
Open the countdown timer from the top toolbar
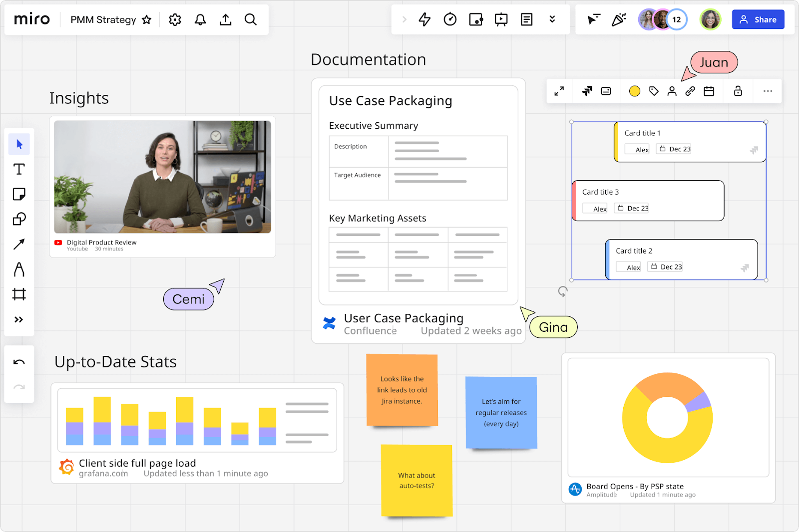pyautogui.click(x=450, y=19)
